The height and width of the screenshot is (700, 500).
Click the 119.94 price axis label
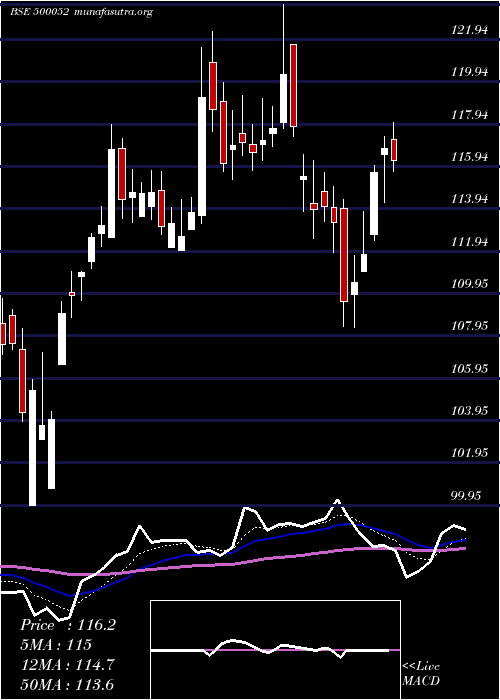pyautogui.click(x=470, y=72)
